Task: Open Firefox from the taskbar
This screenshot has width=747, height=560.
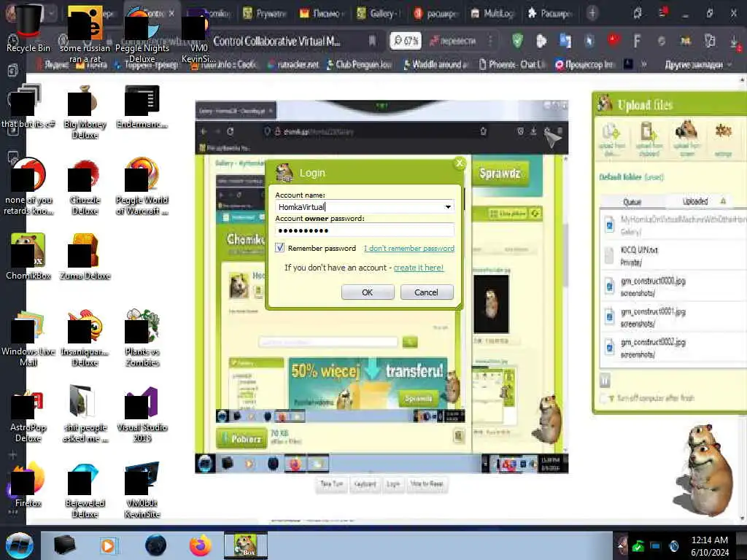Action: pyautogui.click(x=201, y=545)
